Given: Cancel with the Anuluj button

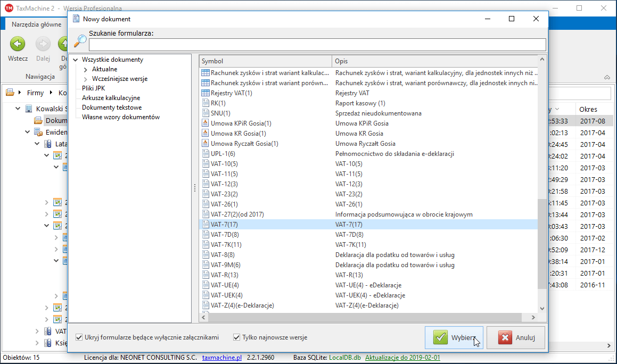Looking at the screenshot, I should 515,337.
